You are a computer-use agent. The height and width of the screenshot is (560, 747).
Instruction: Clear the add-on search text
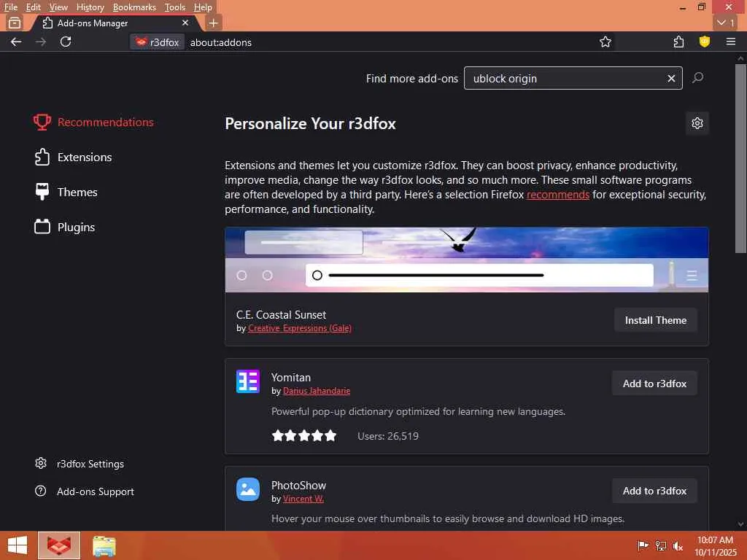(671, 79)
